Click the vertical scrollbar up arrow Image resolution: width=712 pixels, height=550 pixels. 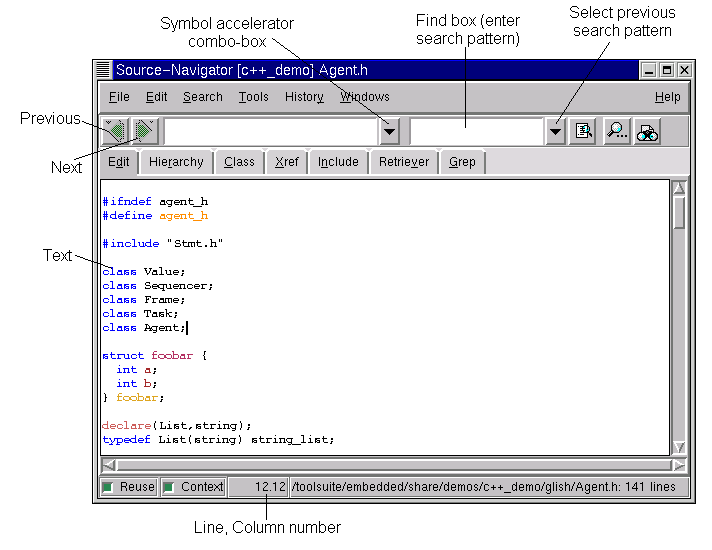679,188
